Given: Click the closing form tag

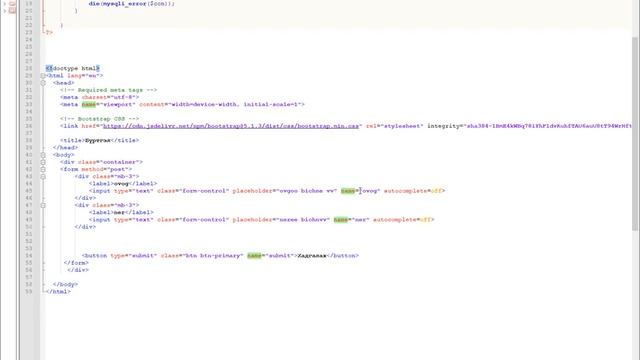Looking at the screenshot, I should (76, 263).
